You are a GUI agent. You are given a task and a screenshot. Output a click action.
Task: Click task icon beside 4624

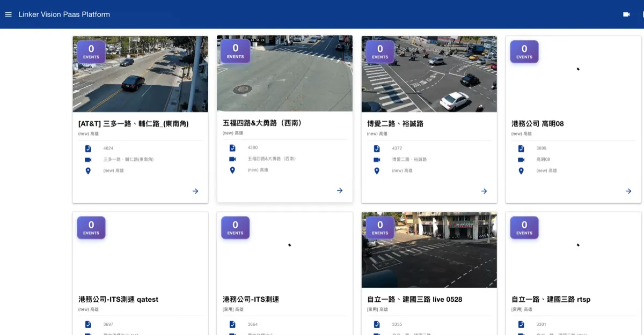pos(88,148)
